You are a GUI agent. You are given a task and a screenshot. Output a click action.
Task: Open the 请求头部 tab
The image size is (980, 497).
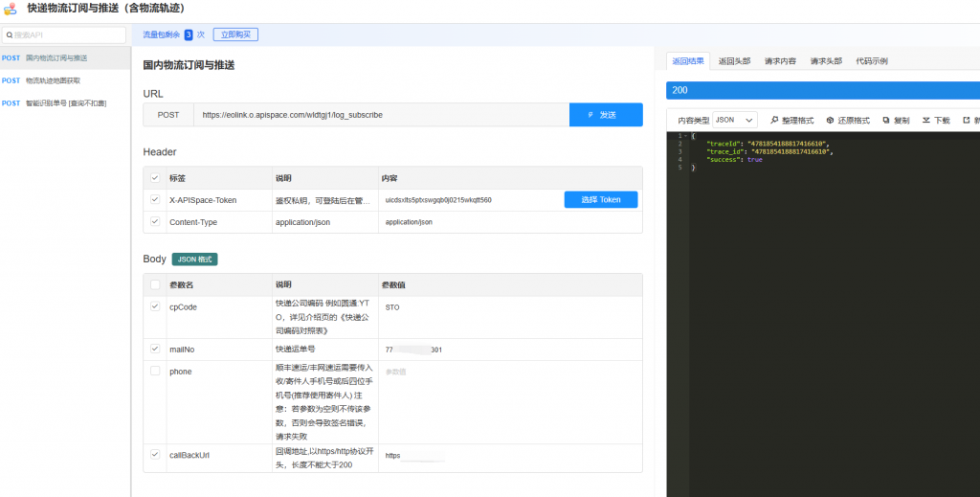point(826,61)
